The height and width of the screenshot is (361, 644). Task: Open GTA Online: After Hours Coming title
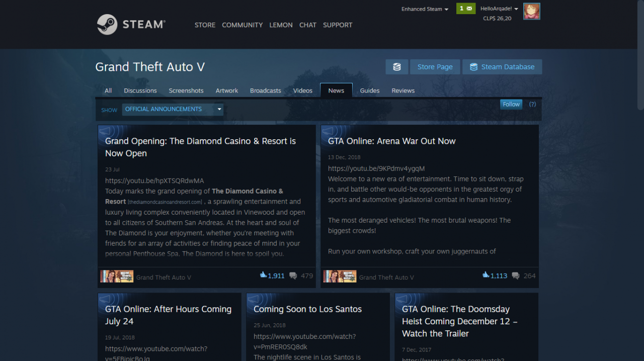pyautogui.click(x=168, y=315)
